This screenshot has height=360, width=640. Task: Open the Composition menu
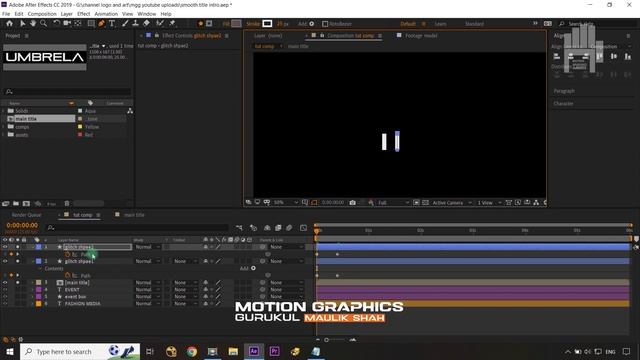pos(42,14)
